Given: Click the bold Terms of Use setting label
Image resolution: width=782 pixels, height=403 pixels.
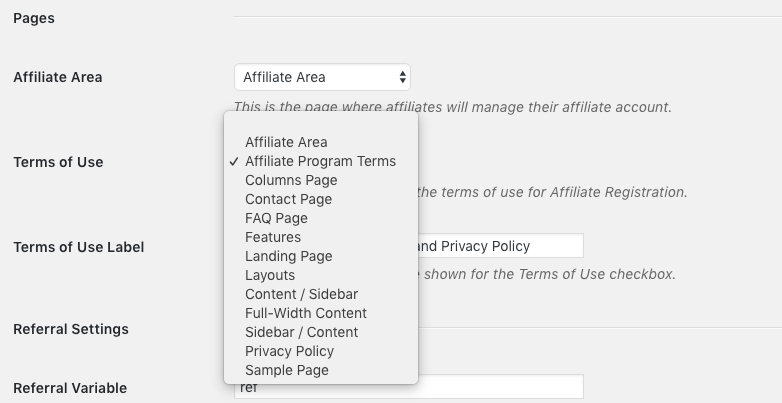Looking at the screenshot, I should coord(58,162).
